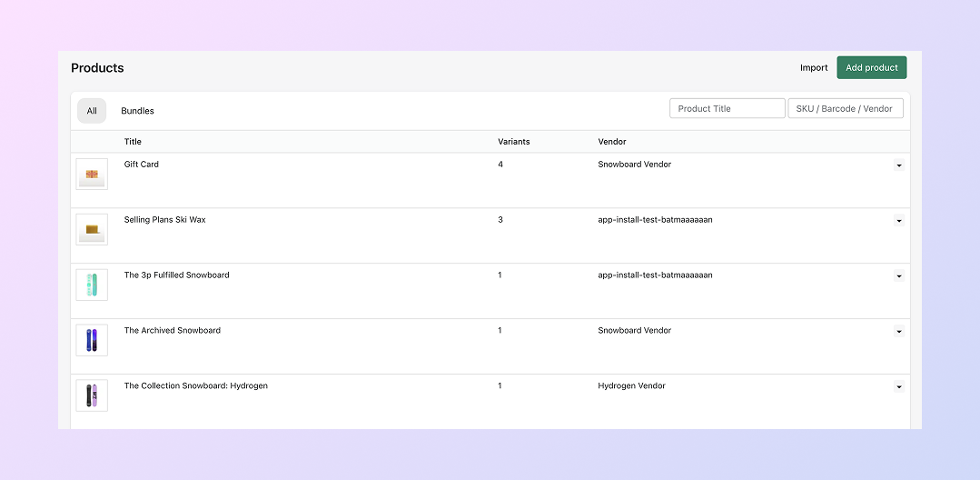Click The Collection Snowboard: Hydrogen title

tap(195, 385)
